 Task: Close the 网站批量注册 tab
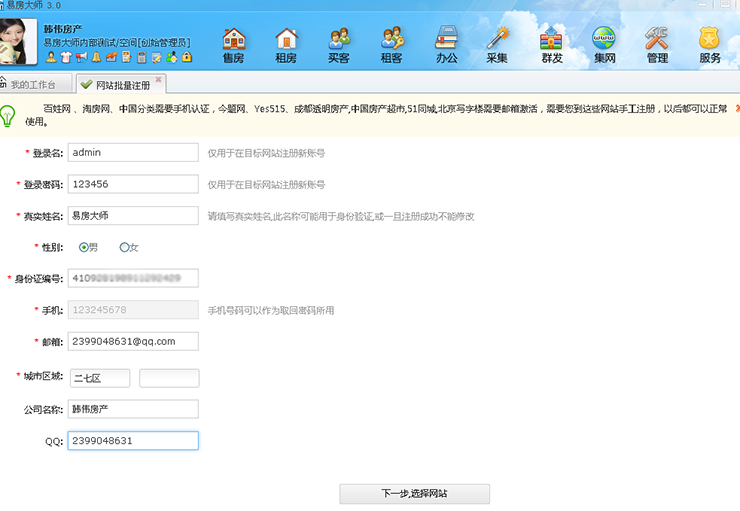pos(158,79)
